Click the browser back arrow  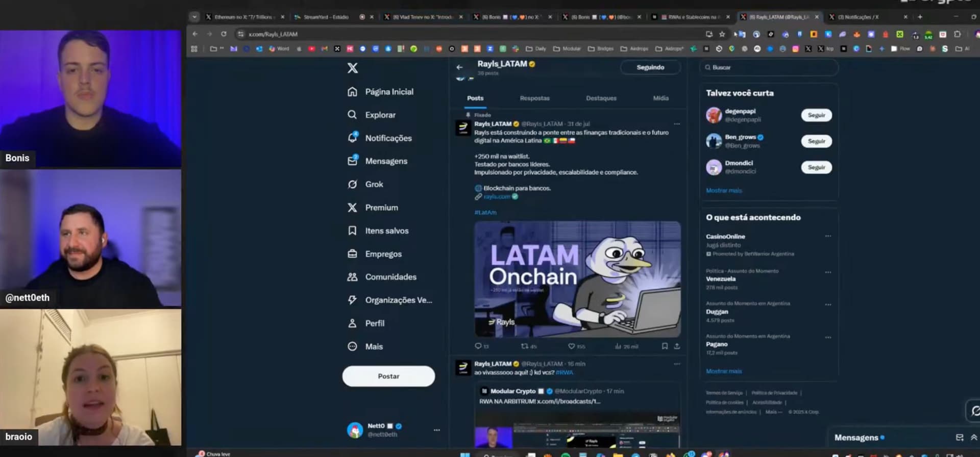195,34
